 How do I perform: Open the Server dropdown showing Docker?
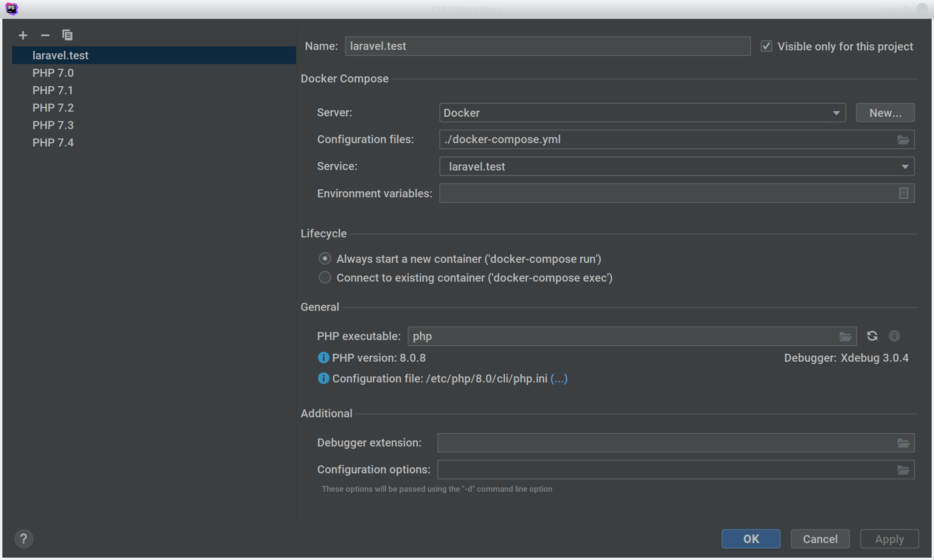[x=642, y=113]
